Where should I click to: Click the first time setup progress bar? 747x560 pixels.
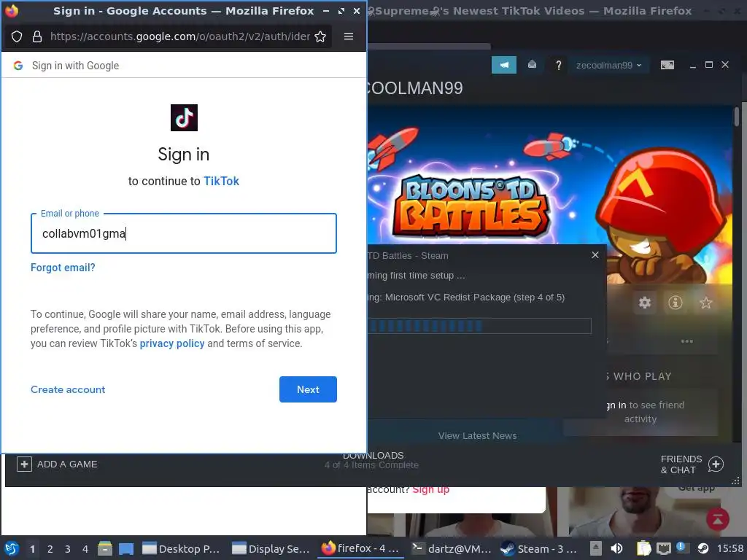[479, 326]
